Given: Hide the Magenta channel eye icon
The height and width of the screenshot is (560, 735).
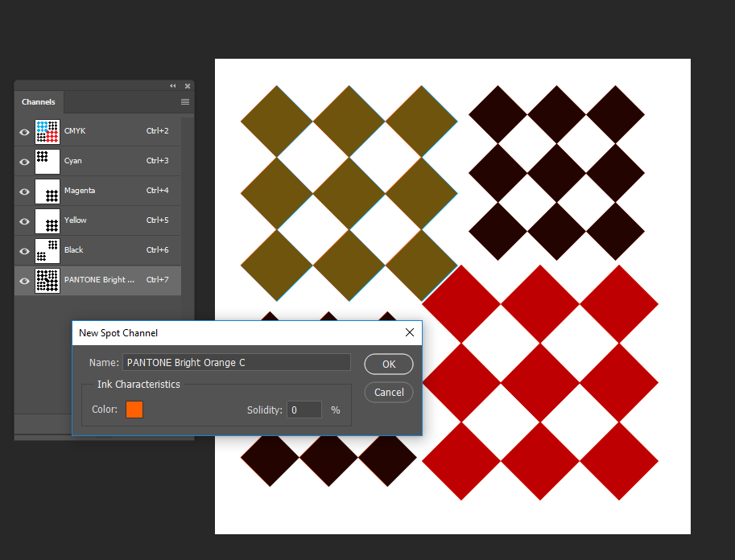Looking at the screenshot, I should pyautogui.click(x=24, y=191).
